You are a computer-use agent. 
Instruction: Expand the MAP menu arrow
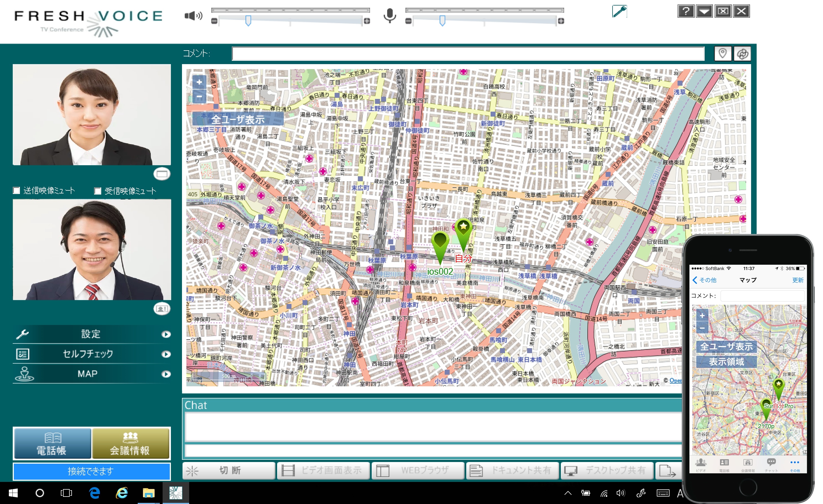(166, 374)
